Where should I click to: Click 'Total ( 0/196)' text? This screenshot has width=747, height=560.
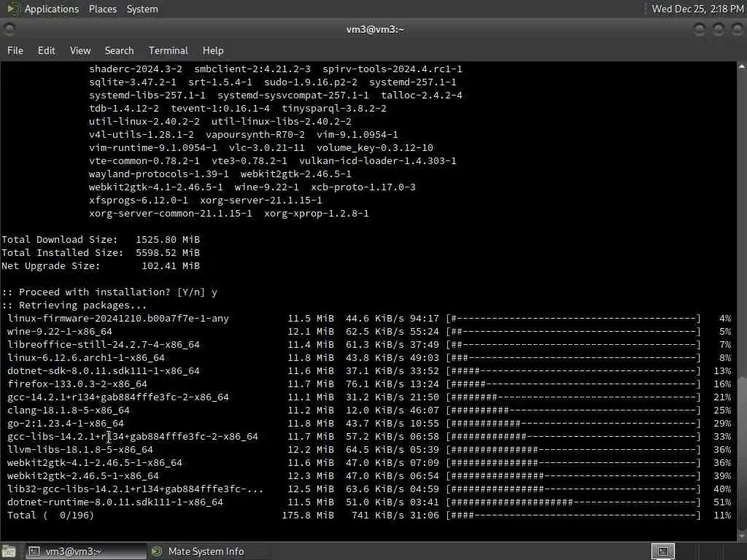pos(50,516)
